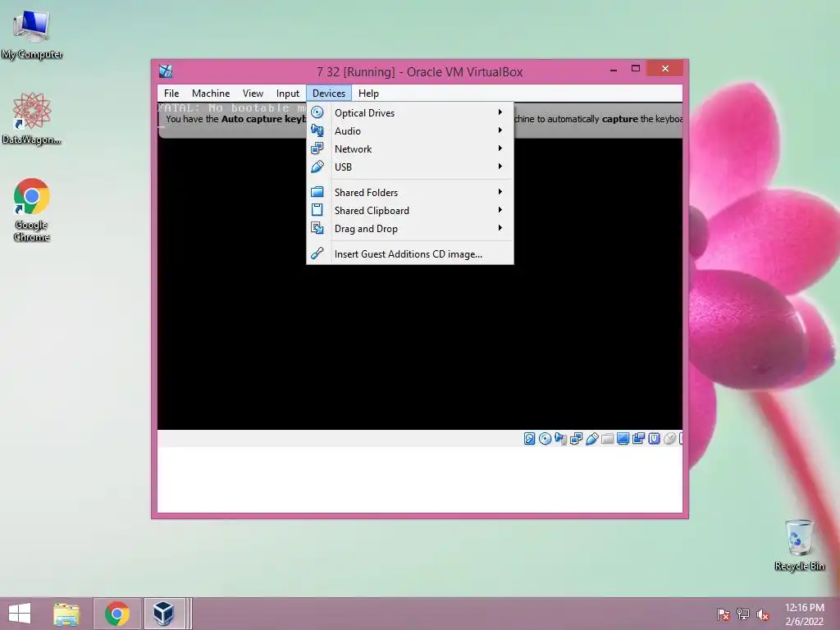Click the optical disc status bar icon
This screenshot has height=630, width=840.
[545, 439]
